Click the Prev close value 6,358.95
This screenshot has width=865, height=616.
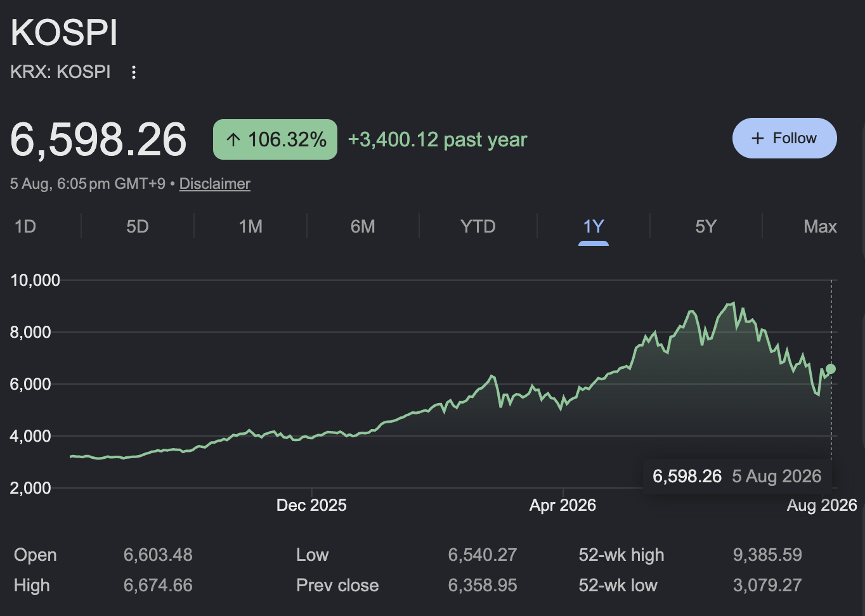pos(483,586)
